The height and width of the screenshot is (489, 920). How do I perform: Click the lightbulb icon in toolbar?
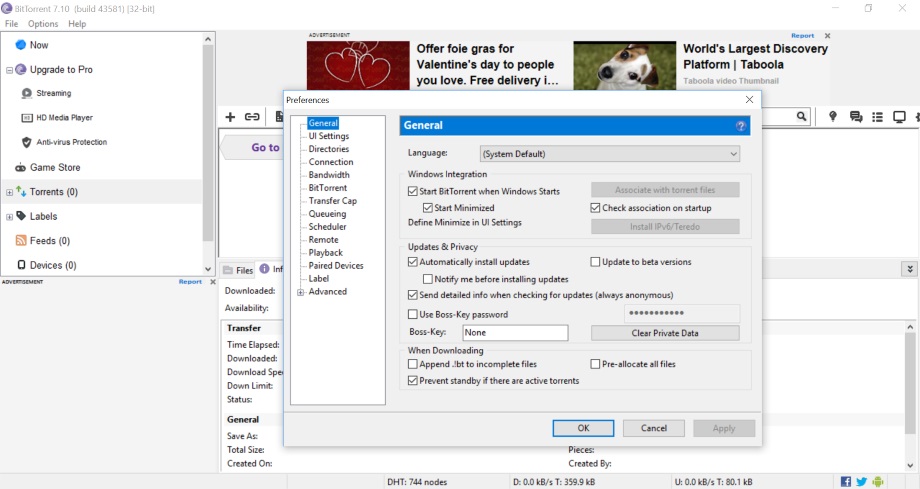tap(833, 116)
